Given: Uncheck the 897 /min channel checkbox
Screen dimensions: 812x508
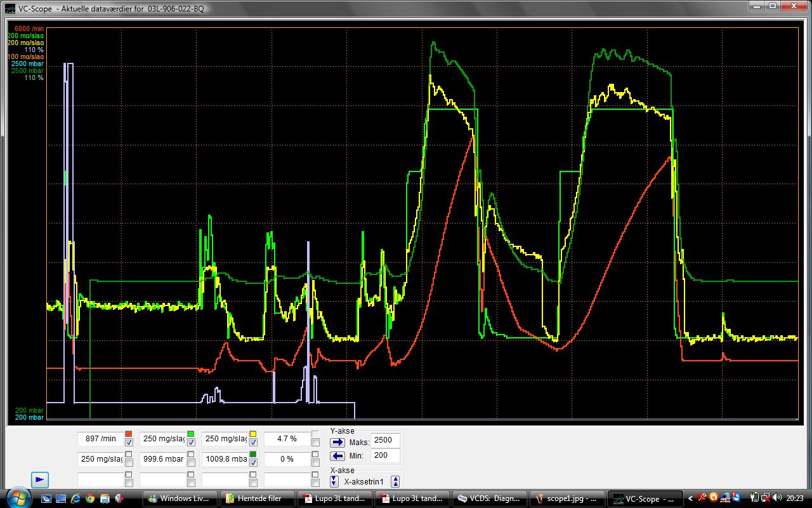Looking at the screenshot, I should click(129, 443).
